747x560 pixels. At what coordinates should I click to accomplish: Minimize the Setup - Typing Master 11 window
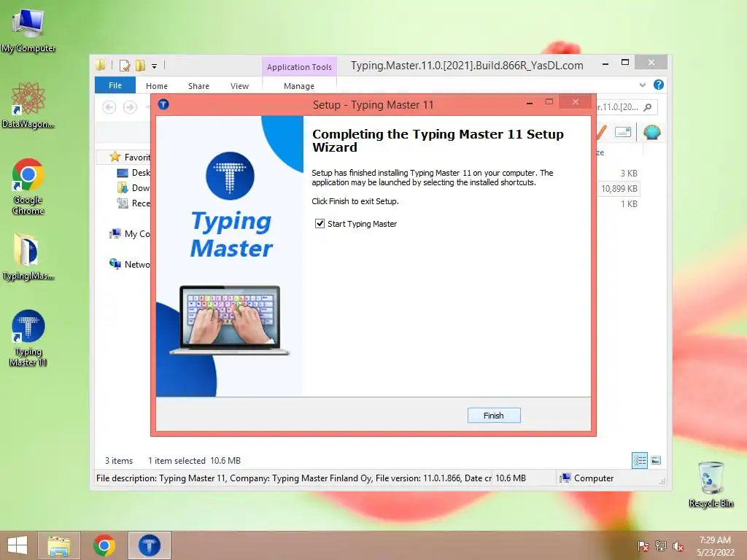click(x=530, y=103)
